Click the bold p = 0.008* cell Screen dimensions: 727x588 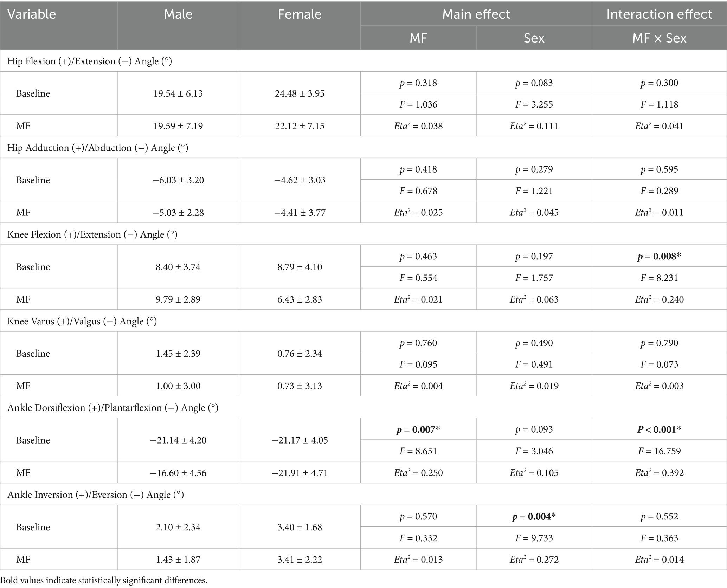[x=659, y=257]
